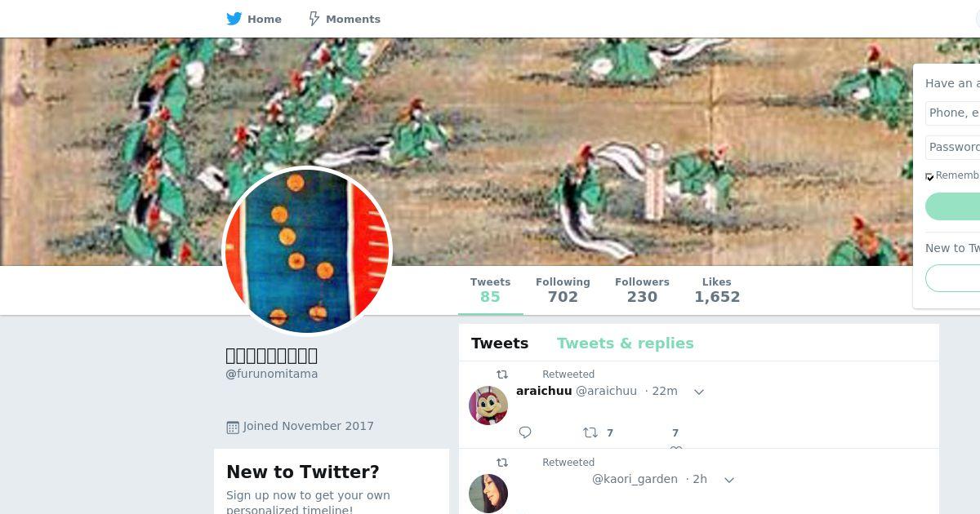980x514 pixels.
Task: Click araichuu's profile avatar
Action: click(488, 405)
